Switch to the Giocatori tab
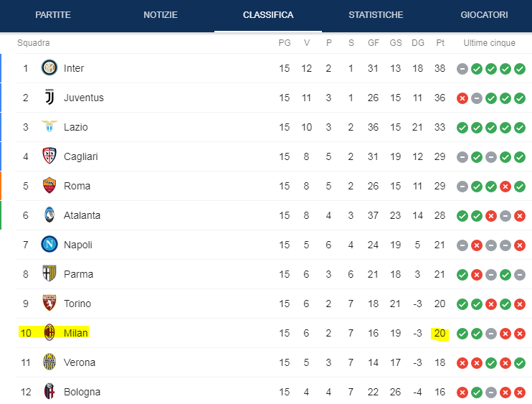The height and width of the screenshot is (404, 532). point(484,15)
